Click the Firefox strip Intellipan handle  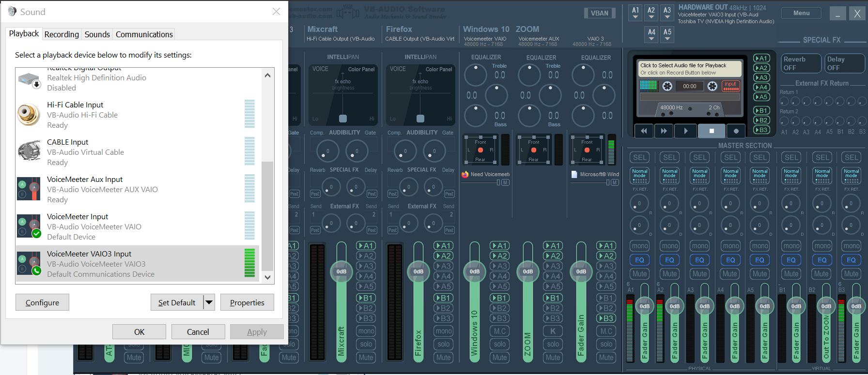(420, 119)
